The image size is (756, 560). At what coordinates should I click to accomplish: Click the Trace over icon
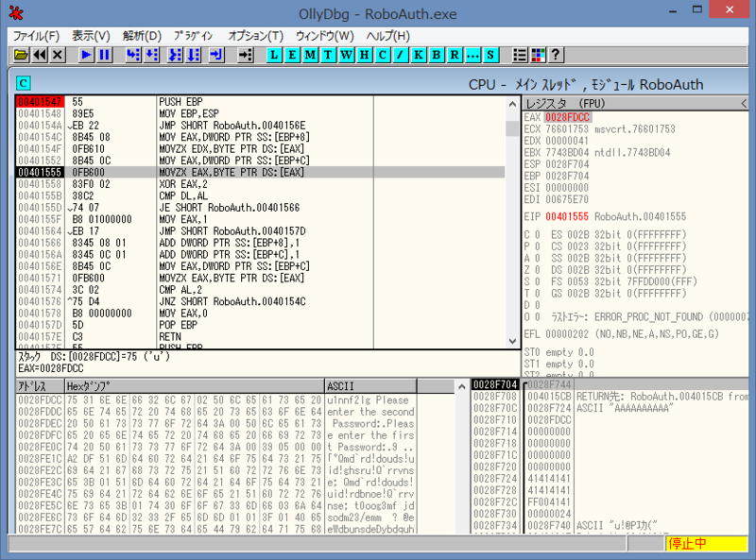tap(194, 55)
